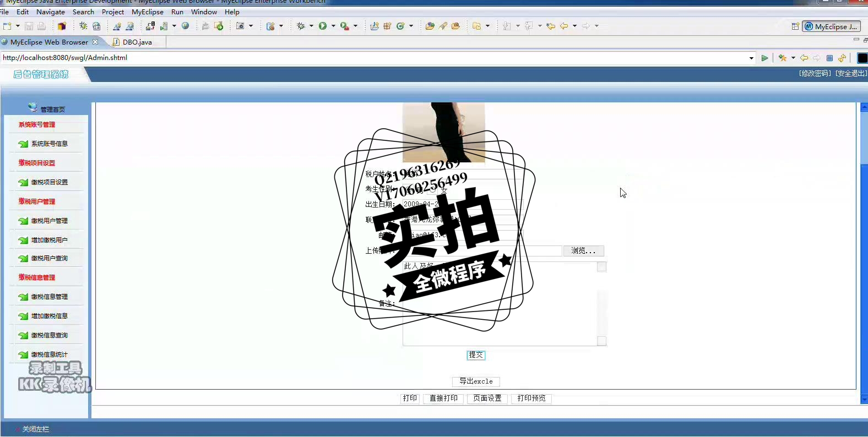868x437 pixels.
Task: Click the Add to favorites star icon
Action: pos(782,58)
